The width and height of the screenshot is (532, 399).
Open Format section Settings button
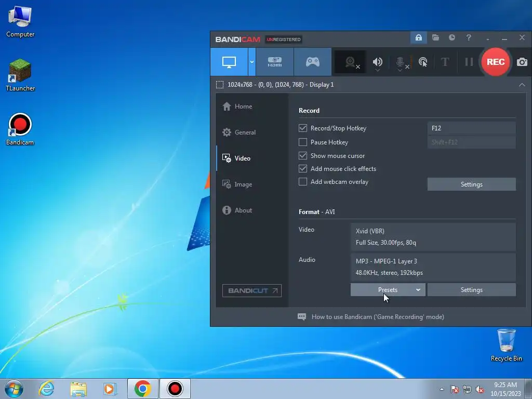click(x=472, y=290)
